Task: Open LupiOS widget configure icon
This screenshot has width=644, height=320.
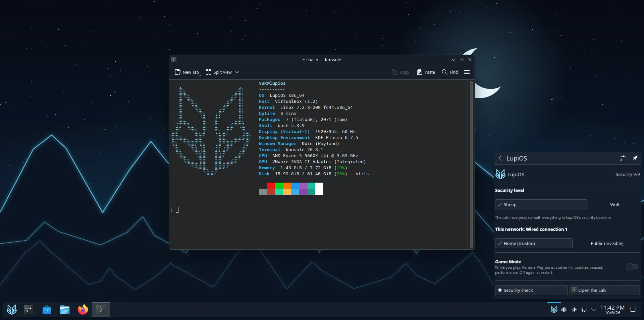Action: 623,158
